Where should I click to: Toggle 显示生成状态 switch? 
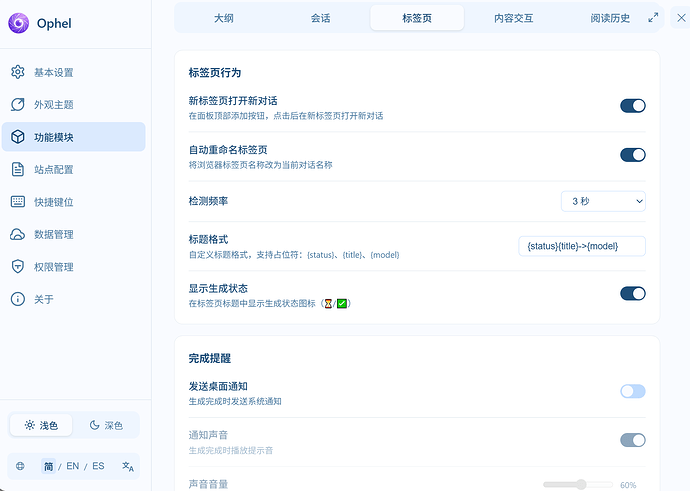coord(633,293)
